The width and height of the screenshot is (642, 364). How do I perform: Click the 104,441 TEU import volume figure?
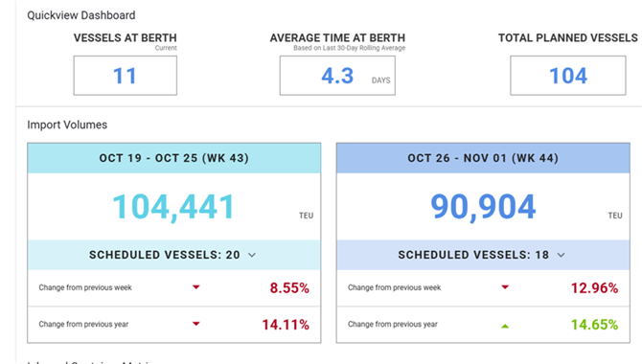(x=173, y=207)
